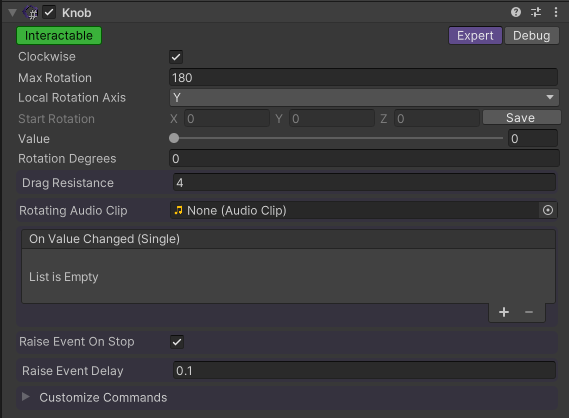The height and width of the screenshot is (418, 569).
Task: Uncheck the Clockwise checkbox
Action: pos(176,57)
